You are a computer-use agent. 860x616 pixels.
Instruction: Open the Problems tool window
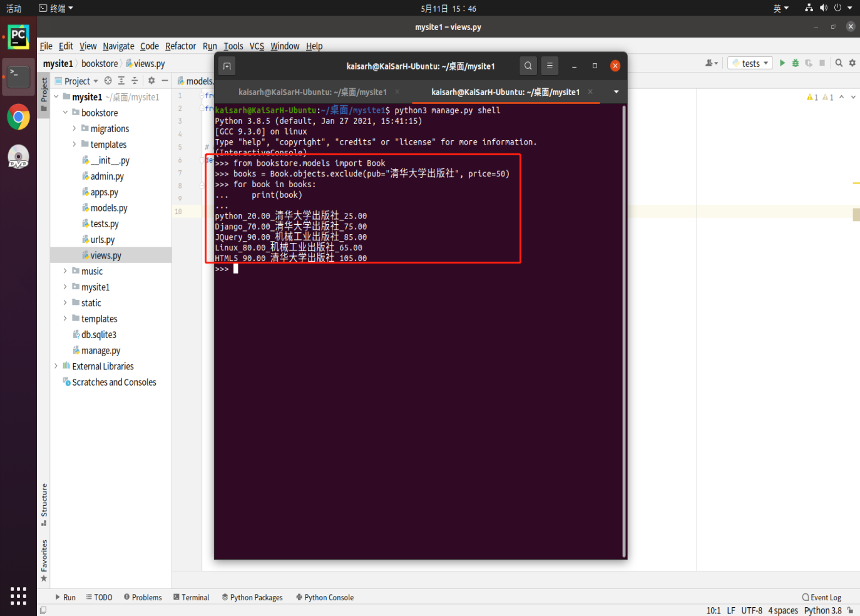(143, 597)
